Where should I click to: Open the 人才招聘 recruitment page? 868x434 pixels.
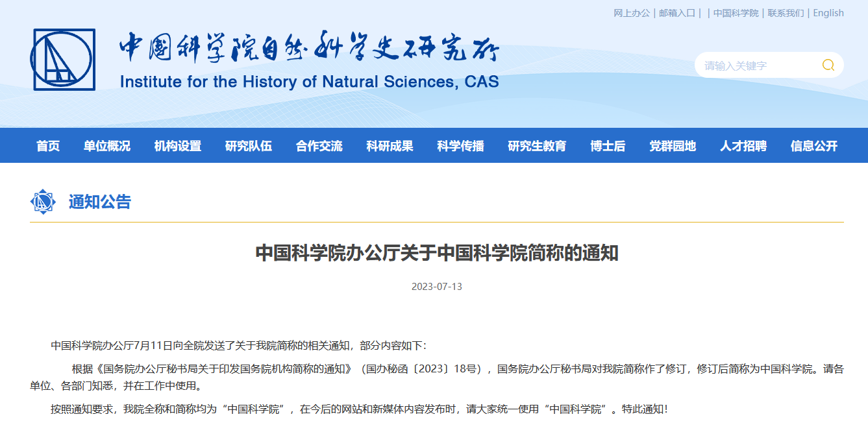point(743,146)
